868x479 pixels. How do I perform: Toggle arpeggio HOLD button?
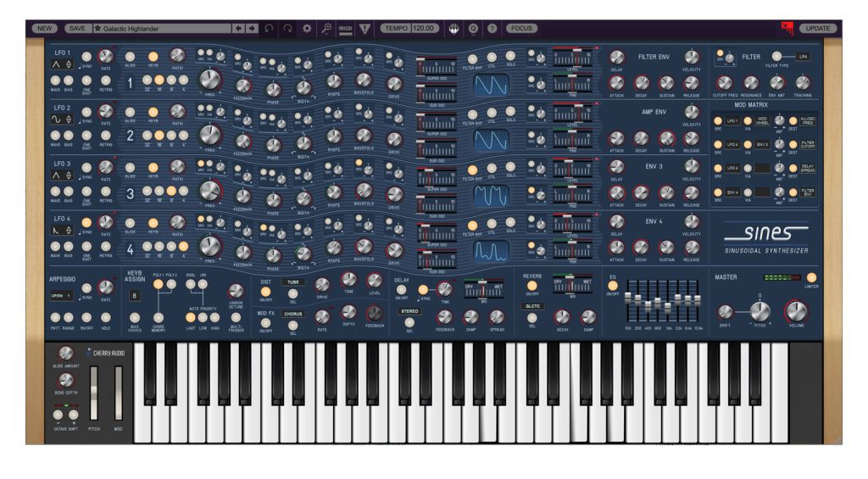click(105, 317)
